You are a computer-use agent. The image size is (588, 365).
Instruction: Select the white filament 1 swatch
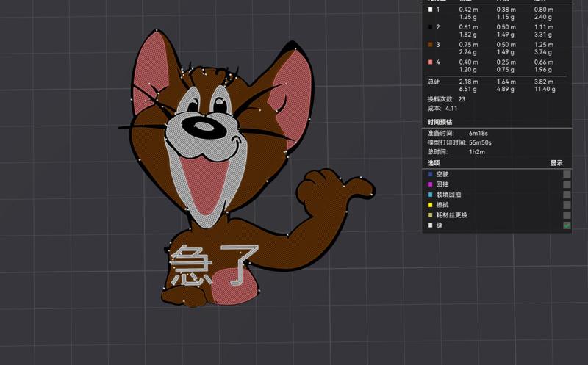click(430, 10)
